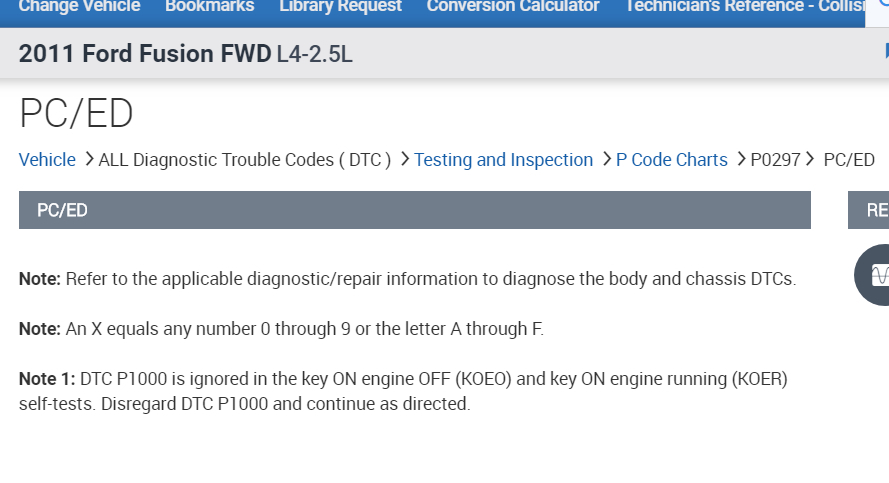The width and height of the screenshot is (889, 483).
Task: Click the bookmark flag icon beside vehicle title
Action: click(x=884, y=52)
